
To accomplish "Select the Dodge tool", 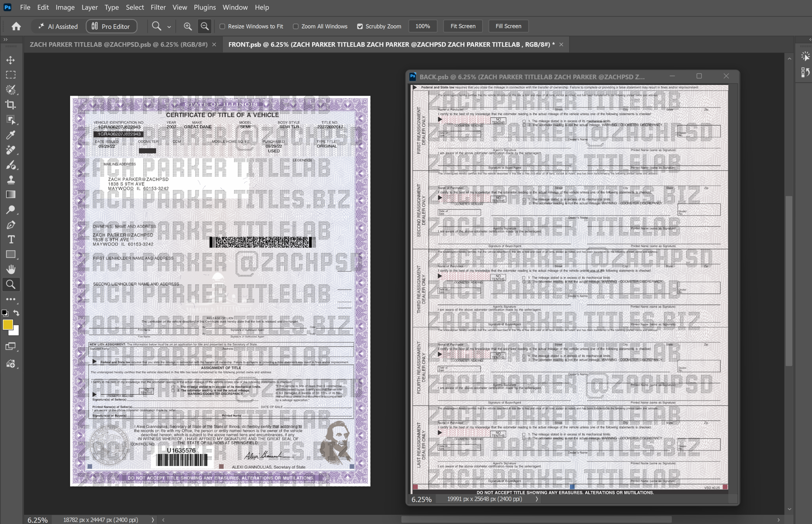I will click(10, 210).
